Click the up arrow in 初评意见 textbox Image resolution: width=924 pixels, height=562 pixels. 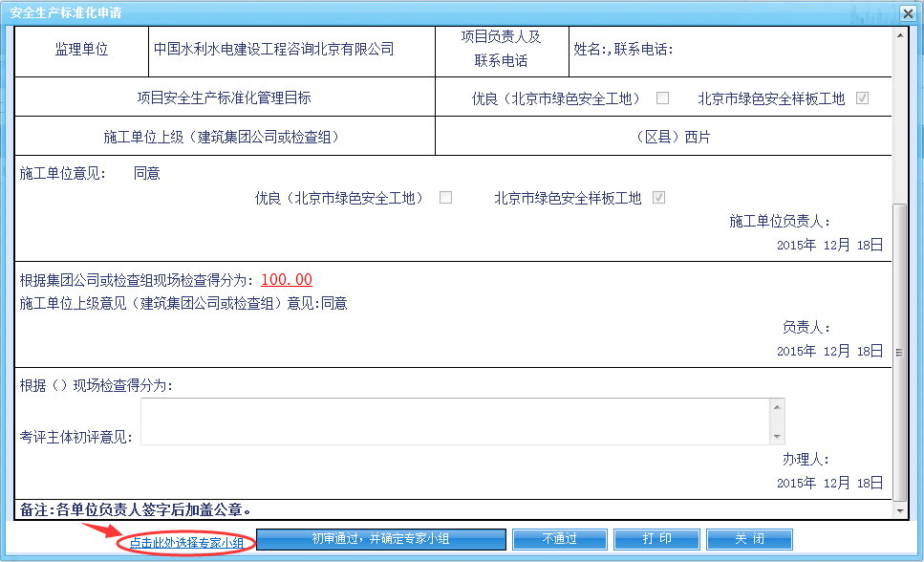coord(777,406)
